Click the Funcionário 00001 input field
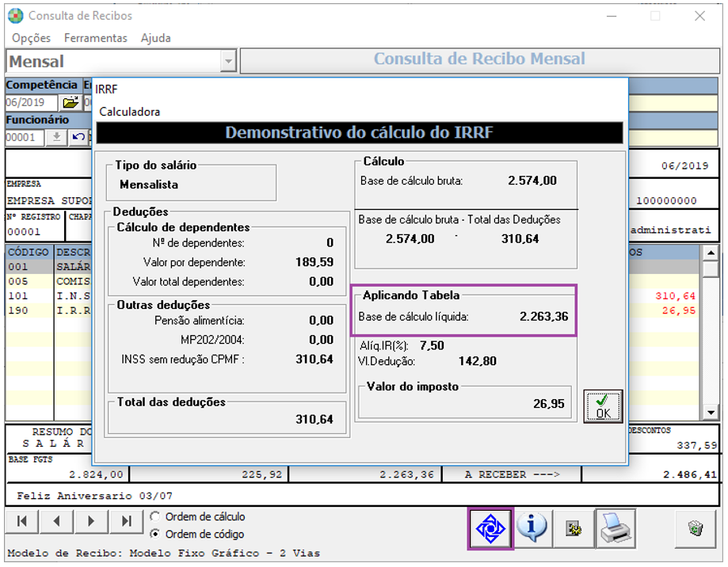Image resolution: width=728 pixels, height=567 pixels. [x=25, y=137]
